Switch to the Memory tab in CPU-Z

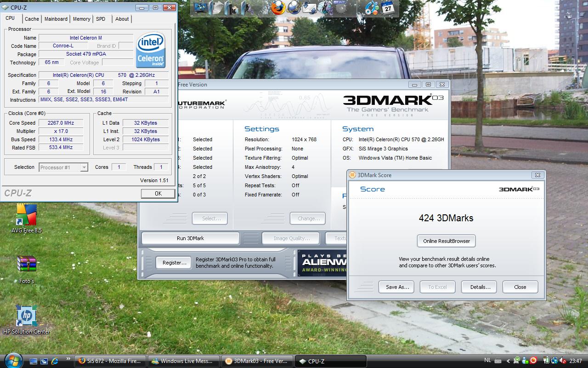(x=81, y=19)
